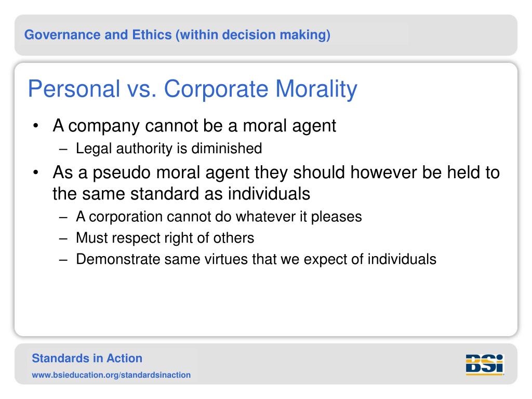
Task: Click '(within decision making)' in the header
Action: coord(253,35)
